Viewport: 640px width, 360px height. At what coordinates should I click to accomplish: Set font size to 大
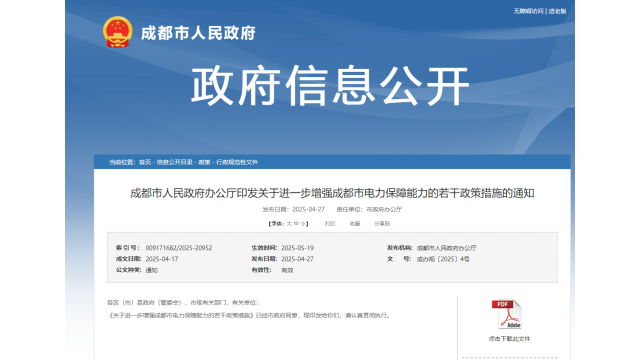click(289, 224)
